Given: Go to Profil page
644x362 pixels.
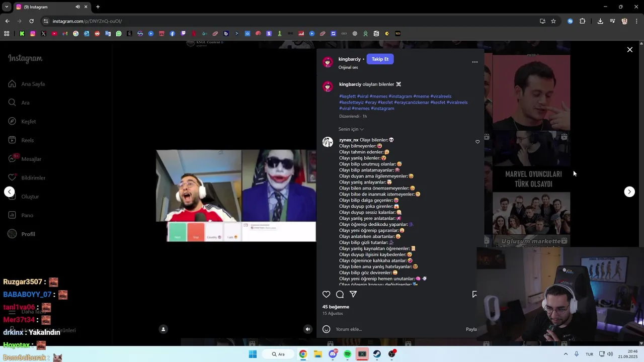Looking at the screenshot, I should 22,234.
